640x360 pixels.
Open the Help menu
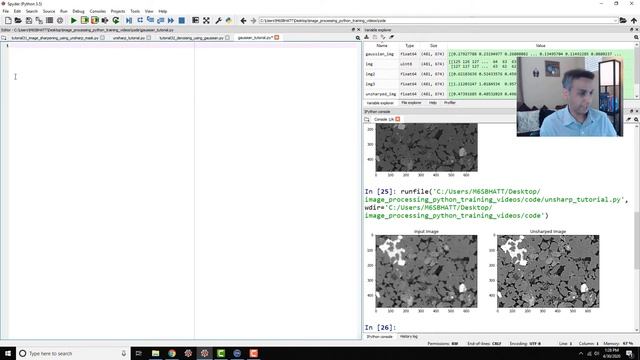162,11
